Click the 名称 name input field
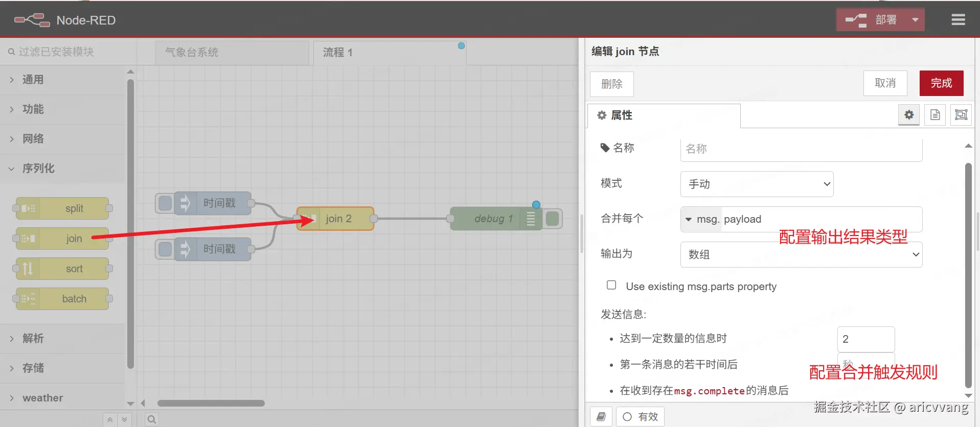The height and width of the screenshot is (427, 980). 801,149
